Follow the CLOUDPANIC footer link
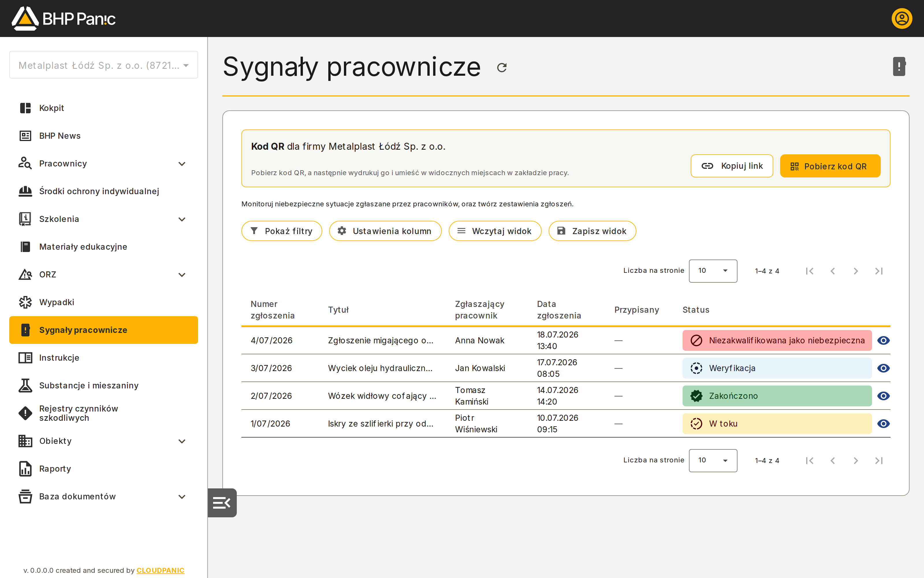Screen dimensions: 924x578 pyautogui.click(x=160, y=570)
